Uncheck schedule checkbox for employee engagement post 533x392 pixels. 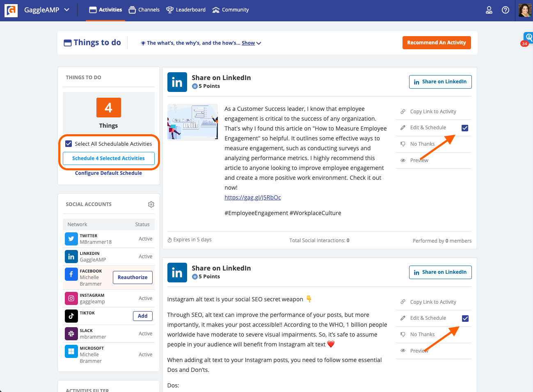click(x=465, y=128)
